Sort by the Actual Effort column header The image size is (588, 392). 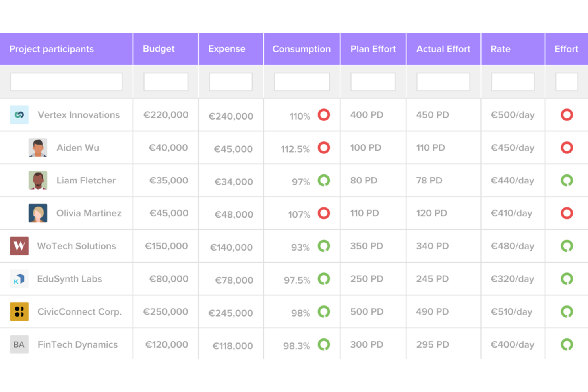[x=443, y=49]
